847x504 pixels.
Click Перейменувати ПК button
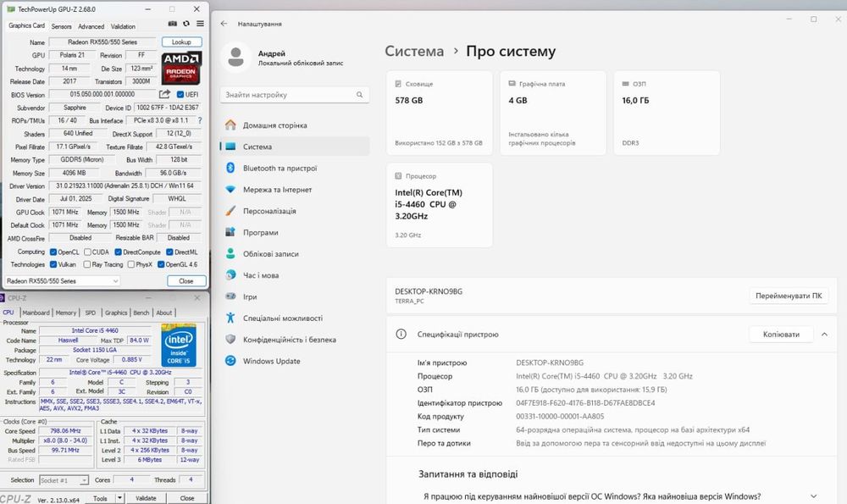click(x=789, y=296)
